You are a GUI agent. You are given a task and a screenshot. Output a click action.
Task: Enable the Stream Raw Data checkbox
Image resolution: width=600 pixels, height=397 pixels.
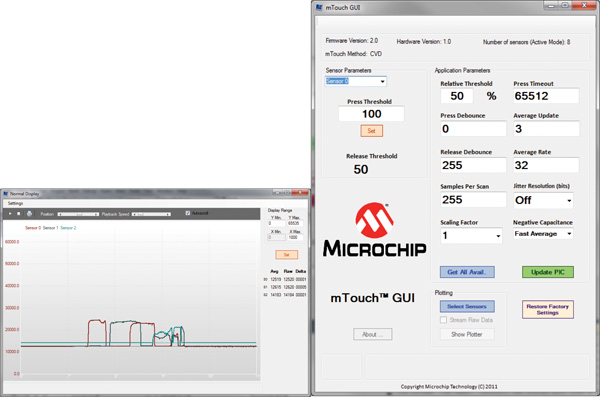point(443,320)
